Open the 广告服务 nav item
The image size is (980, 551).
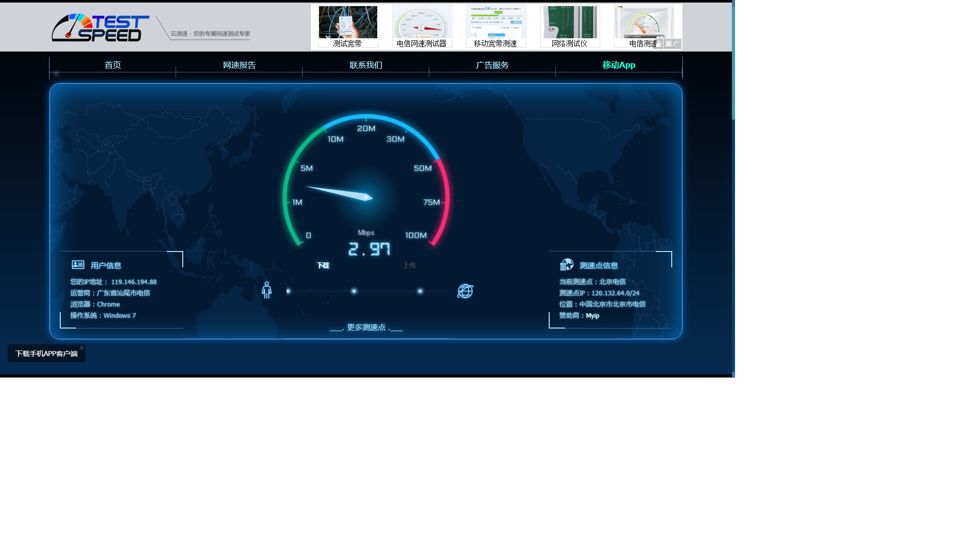pyautogui.click(x=493, y=65)
